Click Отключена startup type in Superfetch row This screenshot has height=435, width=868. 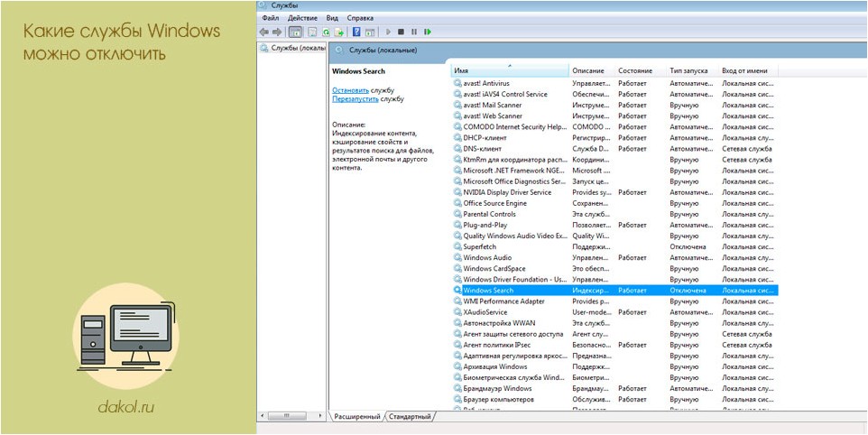pyautogui.click(x=688, y=247)
